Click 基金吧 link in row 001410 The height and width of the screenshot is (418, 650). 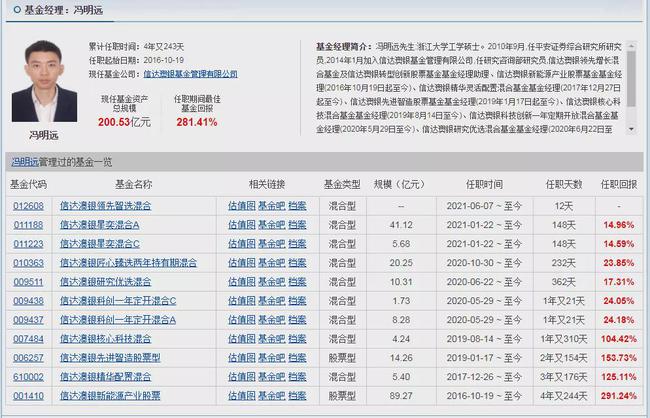tap(272, 396)
